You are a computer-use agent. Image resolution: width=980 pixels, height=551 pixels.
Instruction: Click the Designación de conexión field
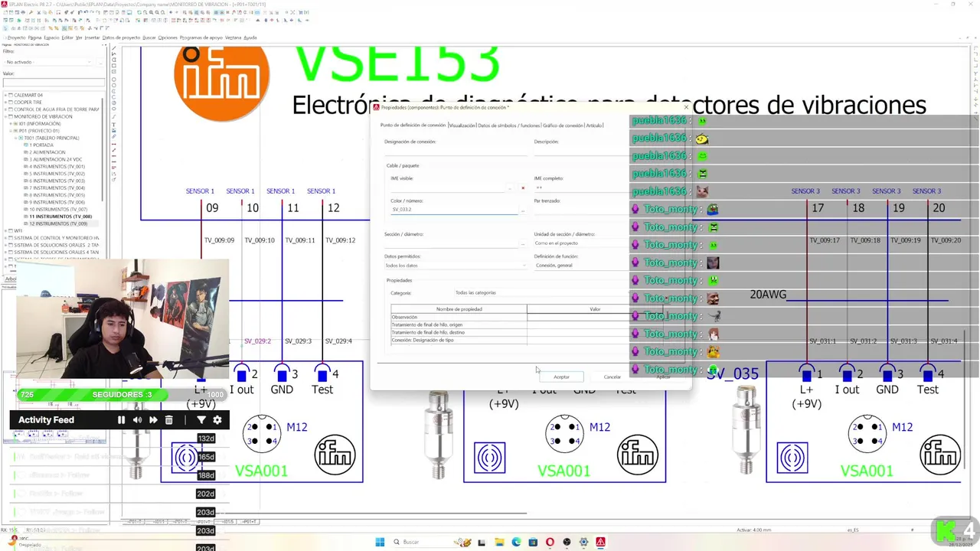(456, 152)
